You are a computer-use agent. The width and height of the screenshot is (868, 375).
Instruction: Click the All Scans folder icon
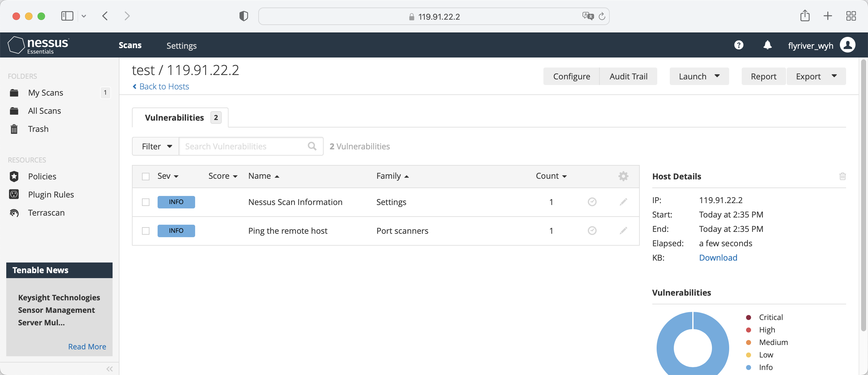pos(14,111)
